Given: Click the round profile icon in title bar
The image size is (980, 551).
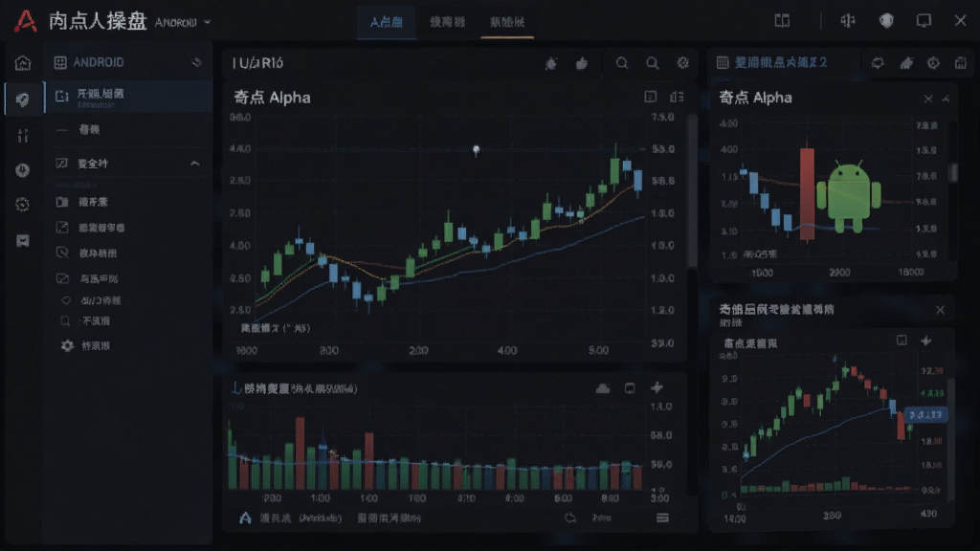Looking at the screenshot, I should [886, 21].
